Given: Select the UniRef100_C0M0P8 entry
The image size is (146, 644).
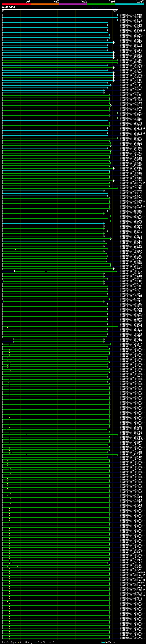Looking at the screenshot, I should pyautogui.click(x=131, y=22).
